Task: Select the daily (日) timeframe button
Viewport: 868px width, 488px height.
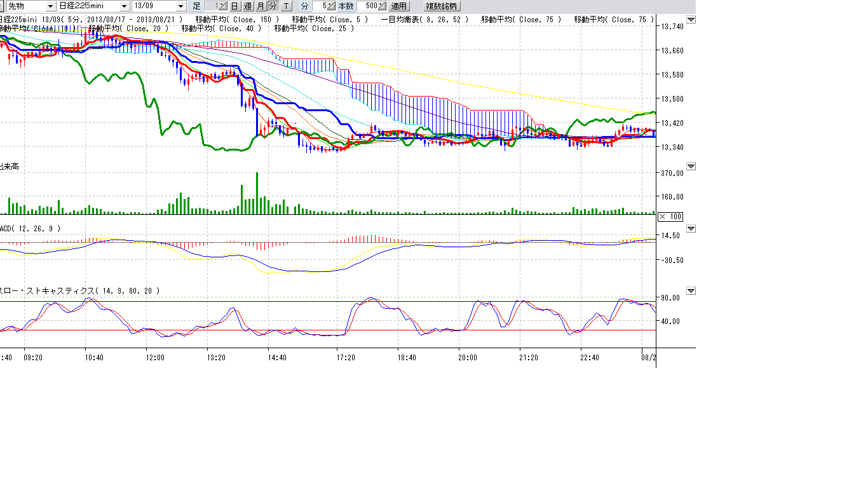Action: (x=234, y=6)
